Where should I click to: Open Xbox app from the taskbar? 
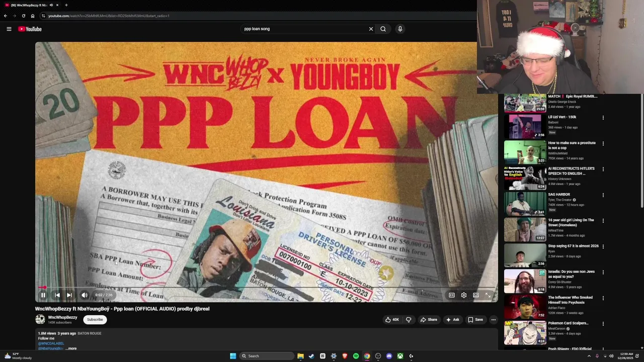tap(400, 356)
